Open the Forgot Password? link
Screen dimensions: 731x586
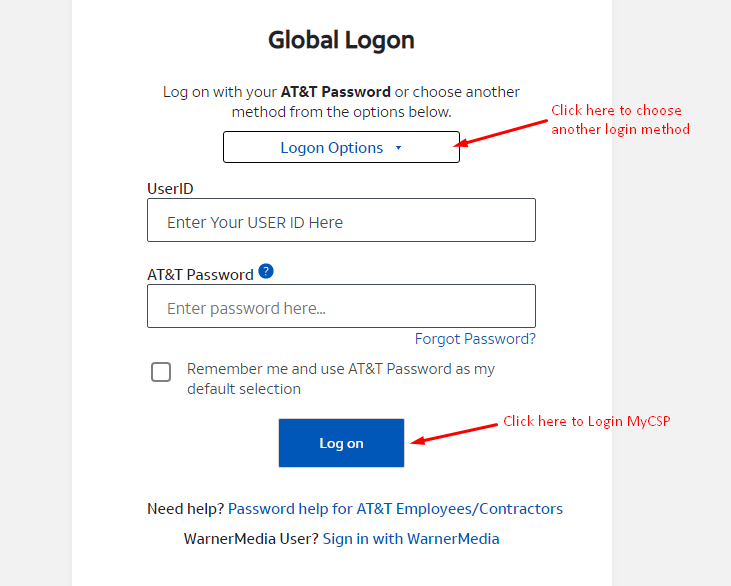[x=475, y=339]
